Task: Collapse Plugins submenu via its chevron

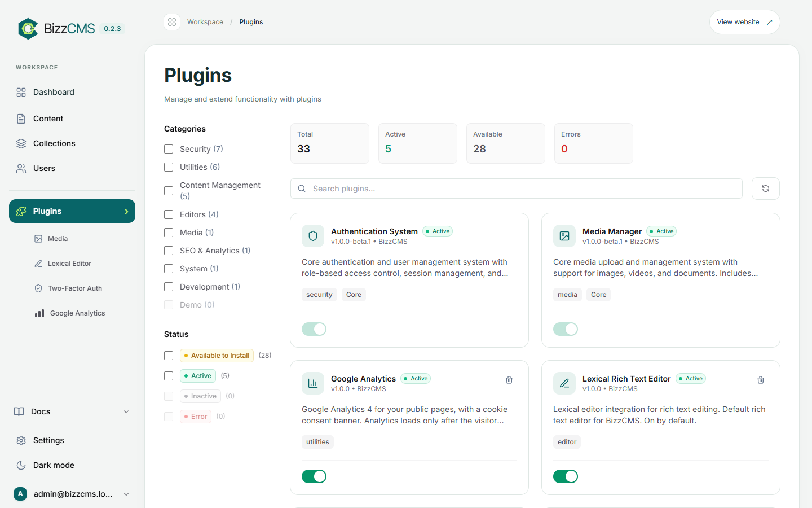Action: (126, 211)
